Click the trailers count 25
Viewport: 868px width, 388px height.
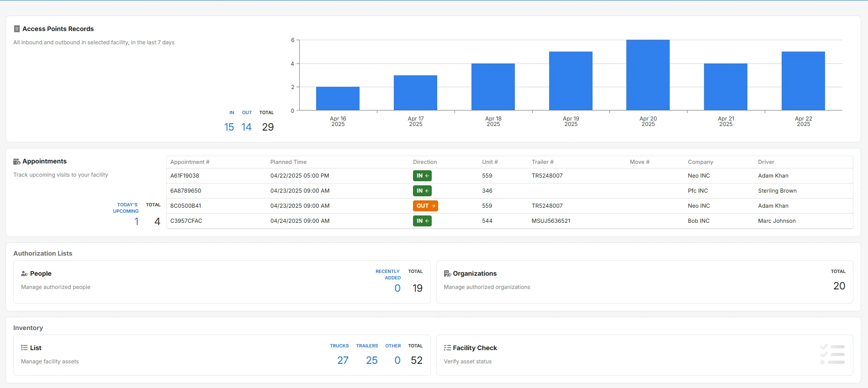(372, 361)
